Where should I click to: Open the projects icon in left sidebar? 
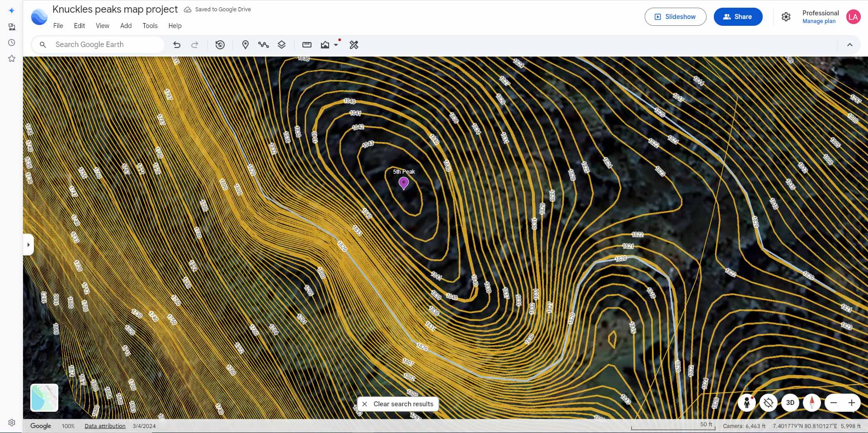pos(12,27)
